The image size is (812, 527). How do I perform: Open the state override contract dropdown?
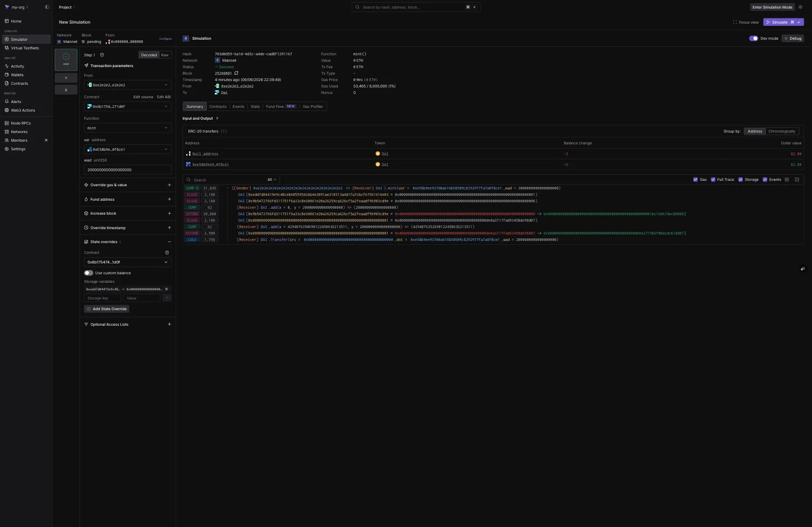[128, 262]
